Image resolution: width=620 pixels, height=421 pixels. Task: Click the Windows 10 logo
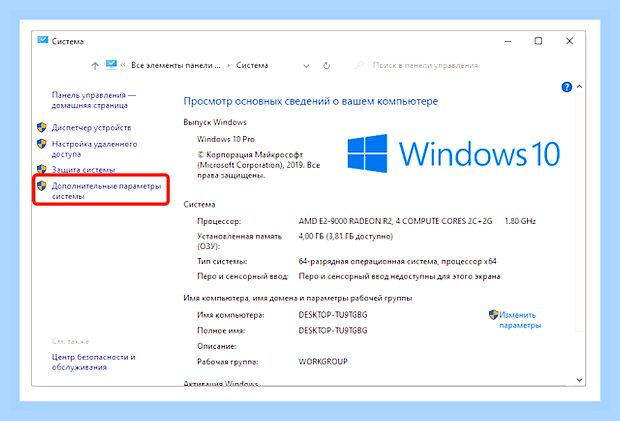coord(454,153)
